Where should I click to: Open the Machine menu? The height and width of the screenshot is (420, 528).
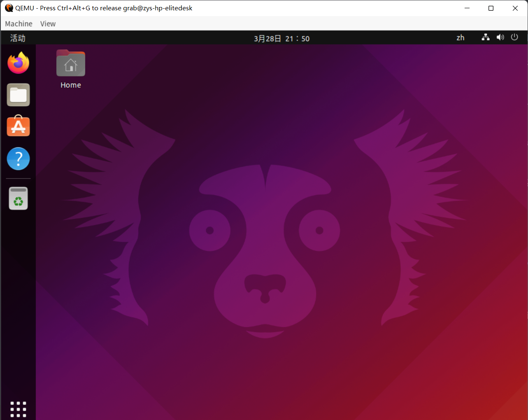point(19,23)
